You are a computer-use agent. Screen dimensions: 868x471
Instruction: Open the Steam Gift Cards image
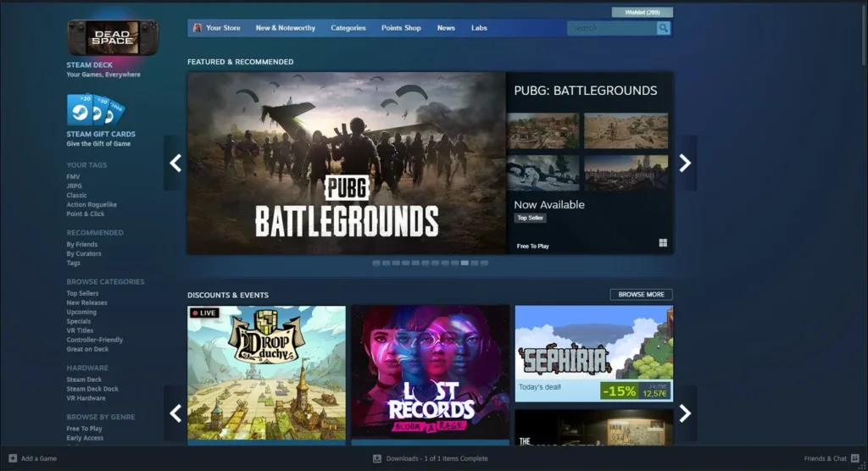[96, 109]
